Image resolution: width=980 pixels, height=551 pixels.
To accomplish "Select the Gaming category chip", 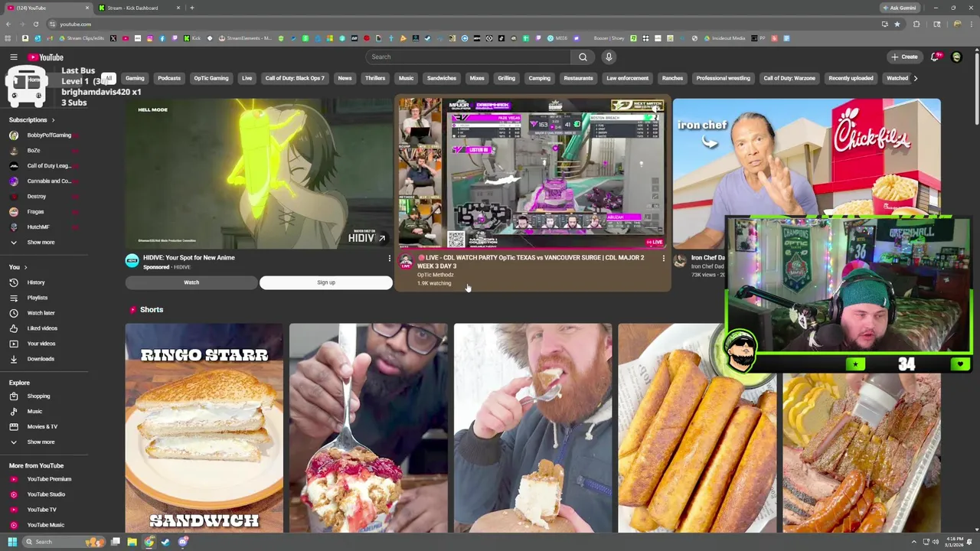I will [x=135, y=78].
